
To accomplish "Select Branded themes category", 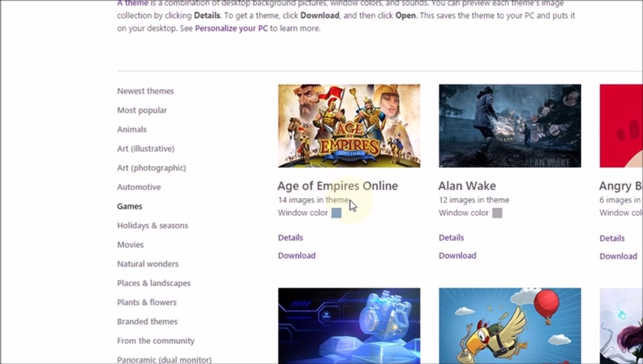I will pyautogui.click(x=148, y=322).
